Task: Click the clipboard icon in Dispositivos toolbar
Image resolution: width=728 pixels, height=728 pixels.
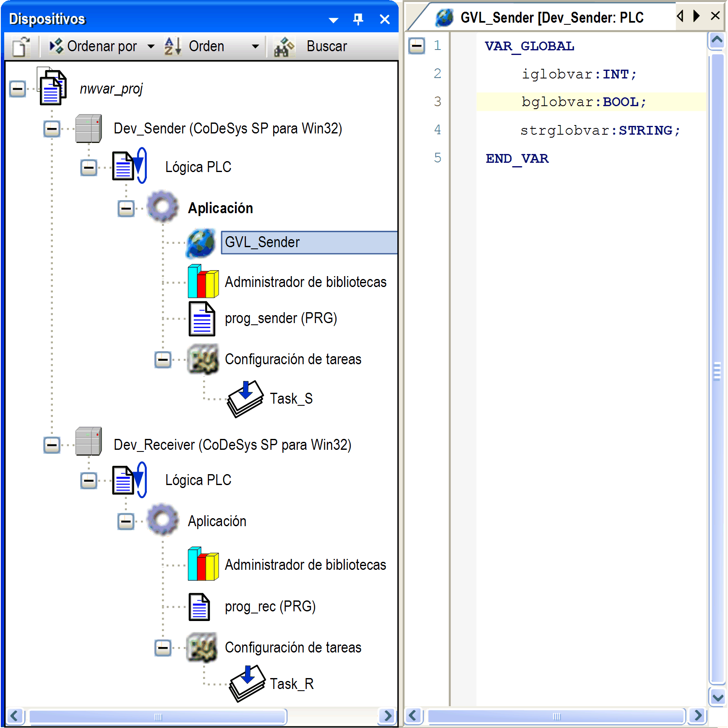Action: 21,46
